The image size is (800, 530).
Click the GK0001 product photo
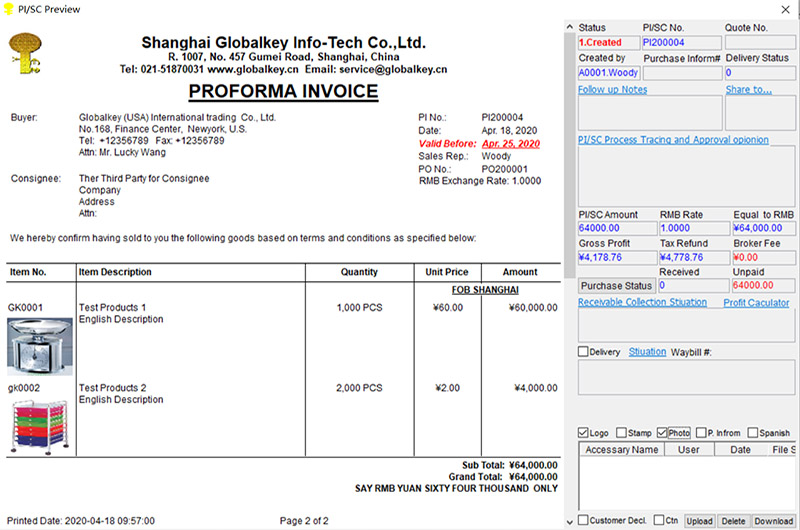[40, 345]
